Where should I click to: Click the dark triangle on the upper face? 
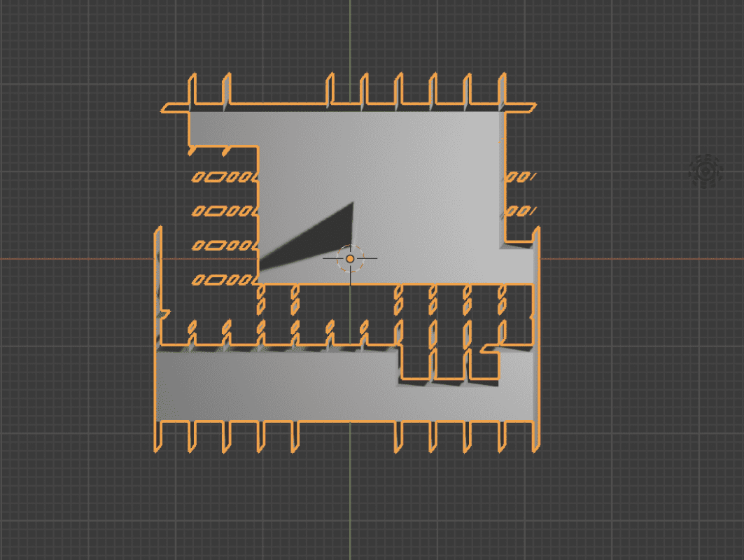pos(322,238)
